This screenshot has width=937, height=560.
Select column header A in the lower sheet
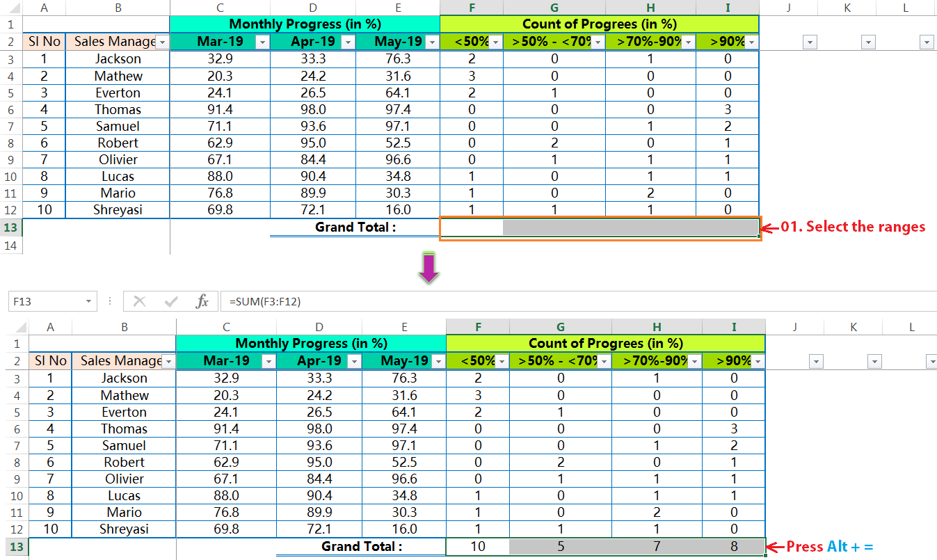coord(50,327)
